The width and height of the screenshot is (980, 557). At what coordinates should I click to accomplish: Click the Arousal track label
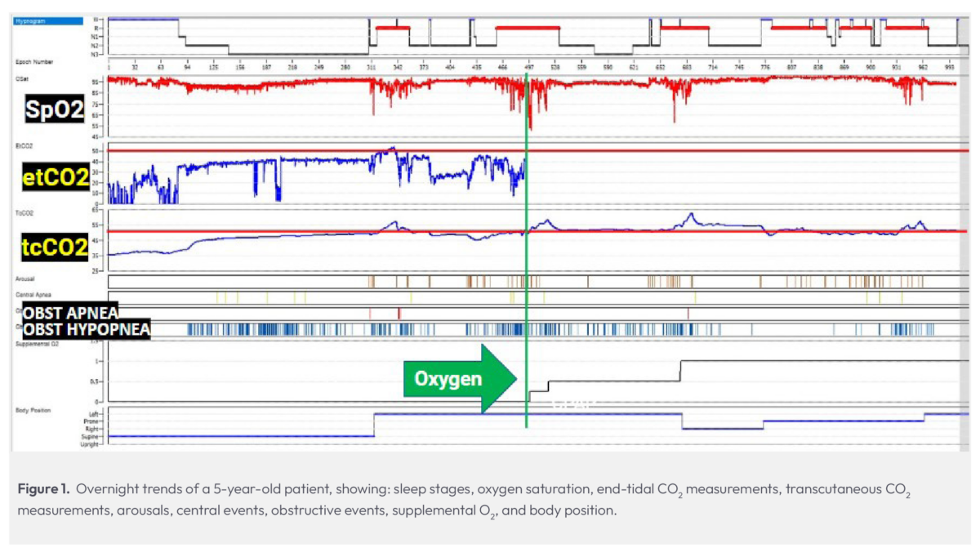coord(25,278)
